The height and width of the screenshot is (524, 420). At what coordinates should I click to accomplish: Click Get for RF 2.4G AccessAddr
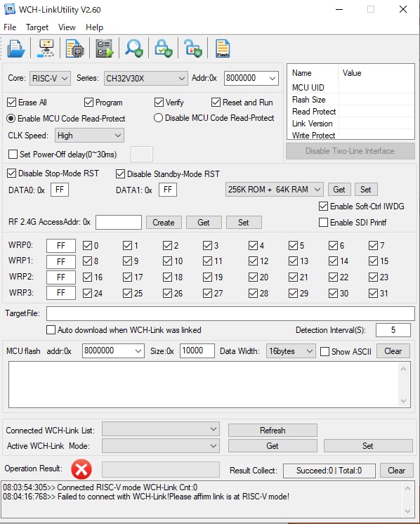coord(204,222)
